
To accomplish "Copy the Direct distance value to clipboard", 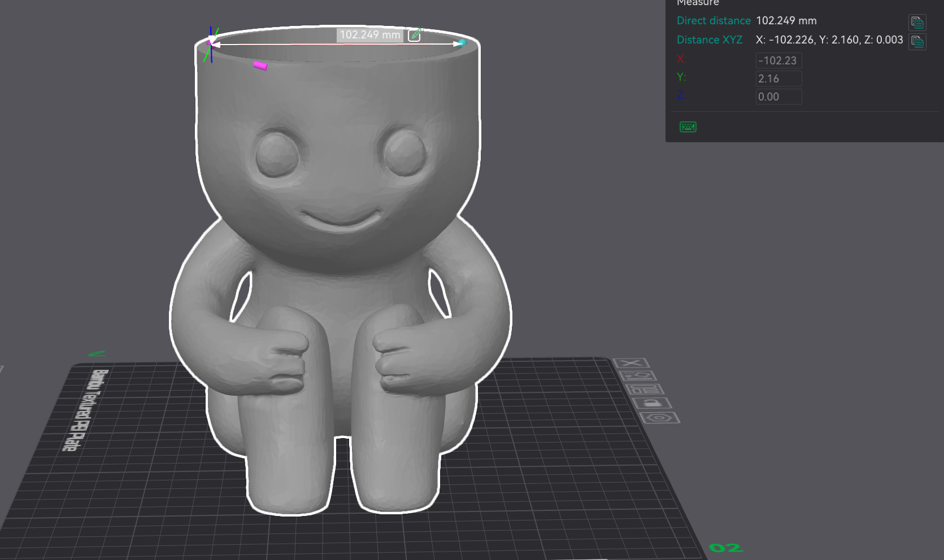I will [x=917, y=22].
